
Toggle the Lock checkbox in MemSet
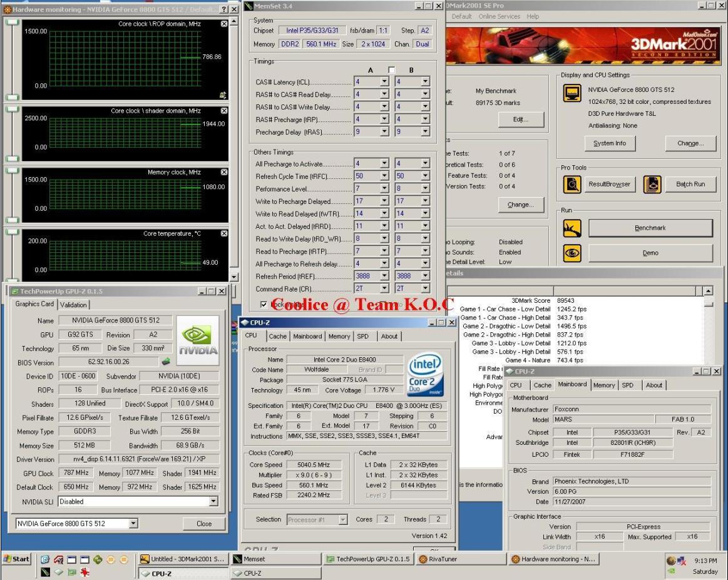264,304
